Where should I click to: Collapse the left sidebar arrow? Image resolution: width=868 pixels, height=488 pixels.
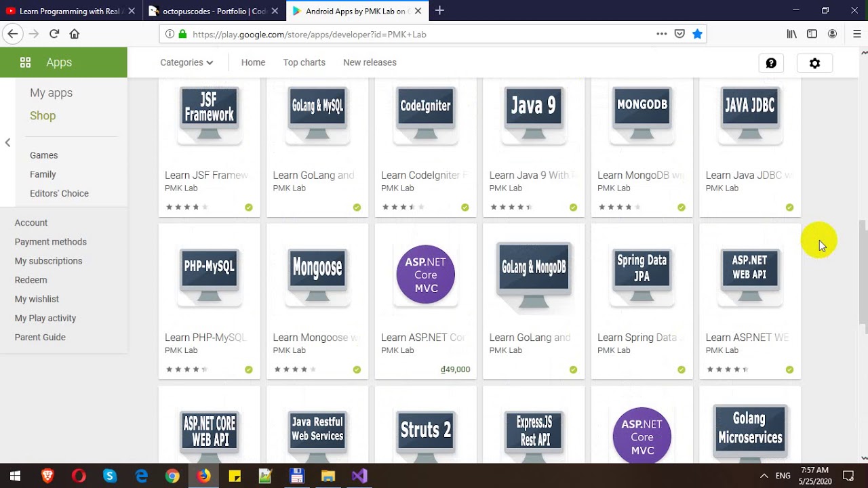pyautogui.click(x=7, y=142)
